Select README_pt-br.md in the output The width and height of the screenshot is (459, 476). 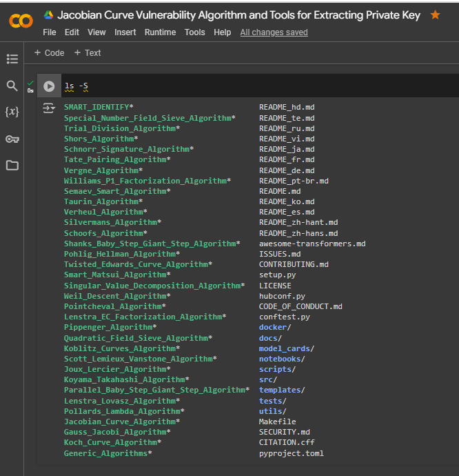click(294, 181)
